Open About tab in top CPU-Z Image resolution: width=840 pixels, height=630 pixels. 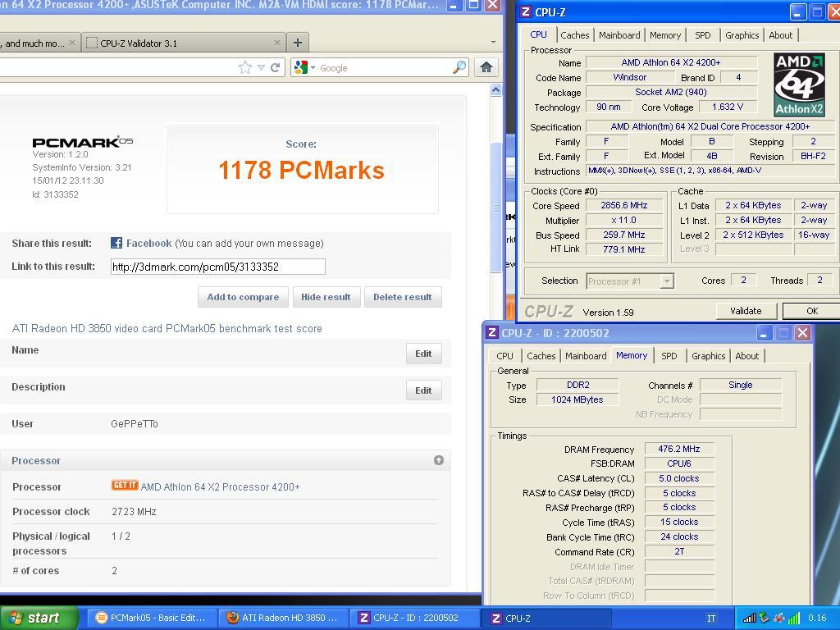pos(781,35)
